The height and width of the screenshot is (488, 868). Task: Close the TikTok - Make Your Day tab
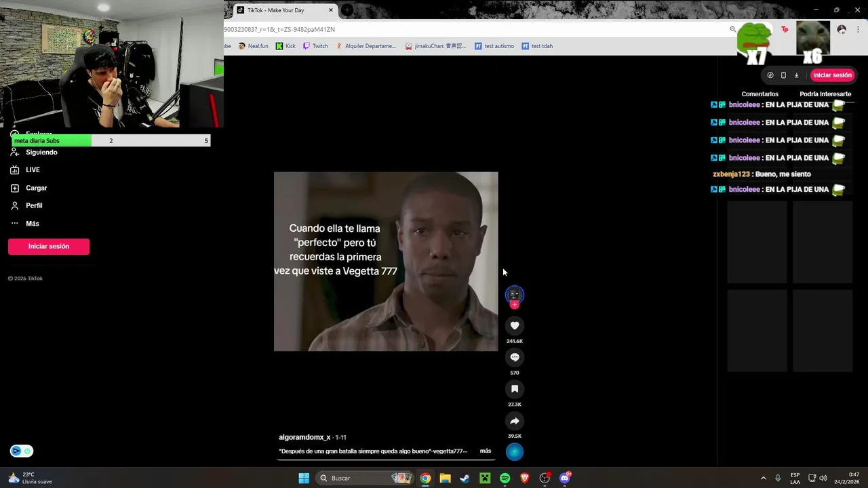331,10
